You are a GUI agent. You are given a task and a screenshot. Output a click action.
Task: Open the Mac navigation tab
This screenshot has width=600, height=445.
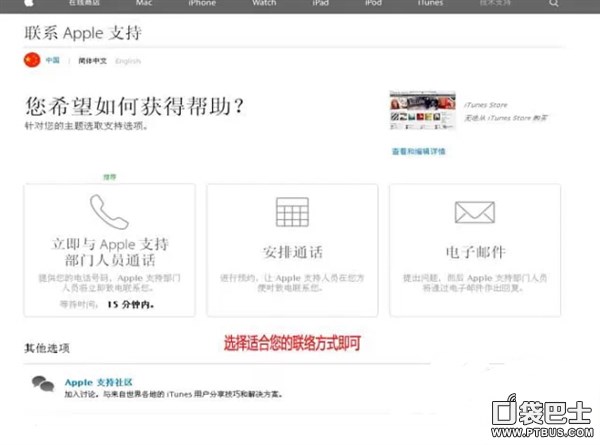pyautogui.click(x=144, y=4)
